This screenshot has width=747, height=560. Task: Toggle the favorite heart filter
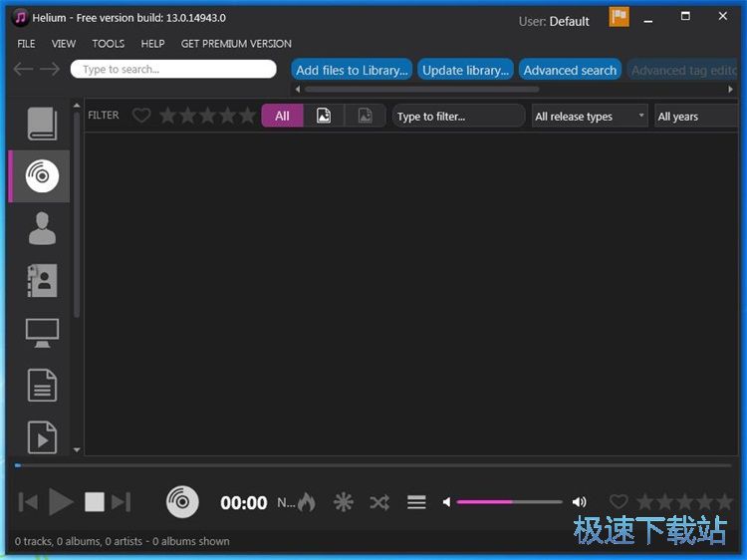(x=141, y=116)
